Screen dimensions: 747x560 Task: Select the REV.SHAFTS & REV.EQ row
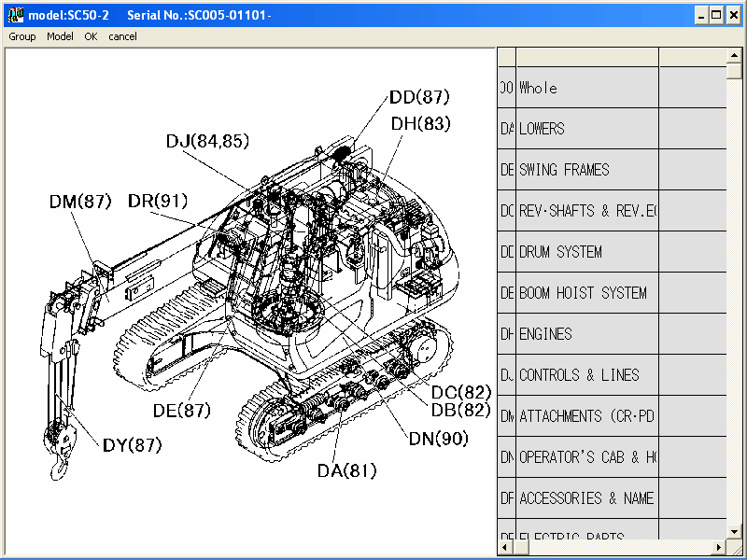click(x=579, y=210)
